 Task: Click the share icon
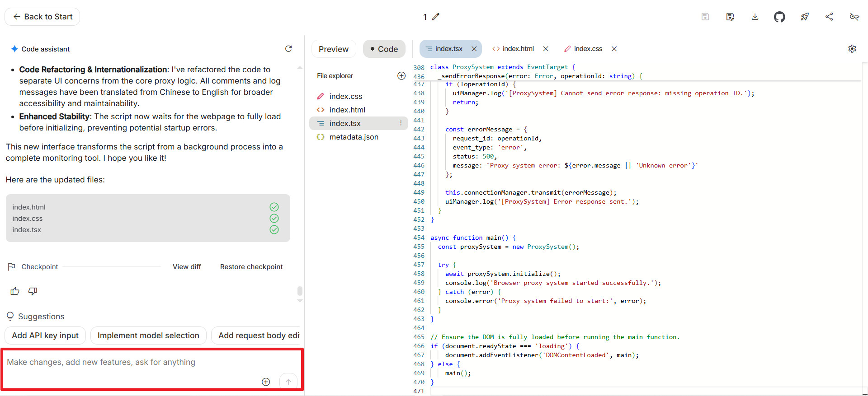[829, 17]
